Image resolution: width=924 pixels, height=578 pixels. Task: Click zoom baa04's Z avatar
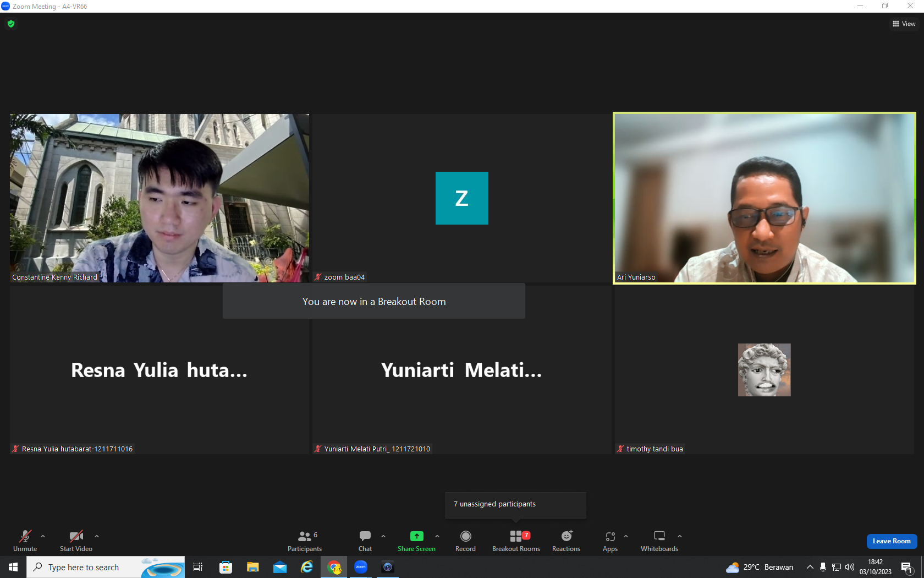pyautogui.click(x=462, y=198)
